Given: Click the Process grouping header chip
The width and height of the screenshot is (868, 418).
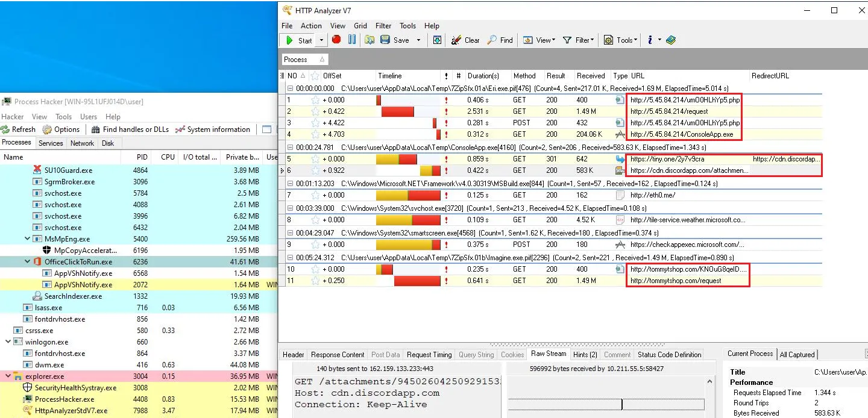Looking at the screenshot, I should pyautogui.click(x=306, y=60).
